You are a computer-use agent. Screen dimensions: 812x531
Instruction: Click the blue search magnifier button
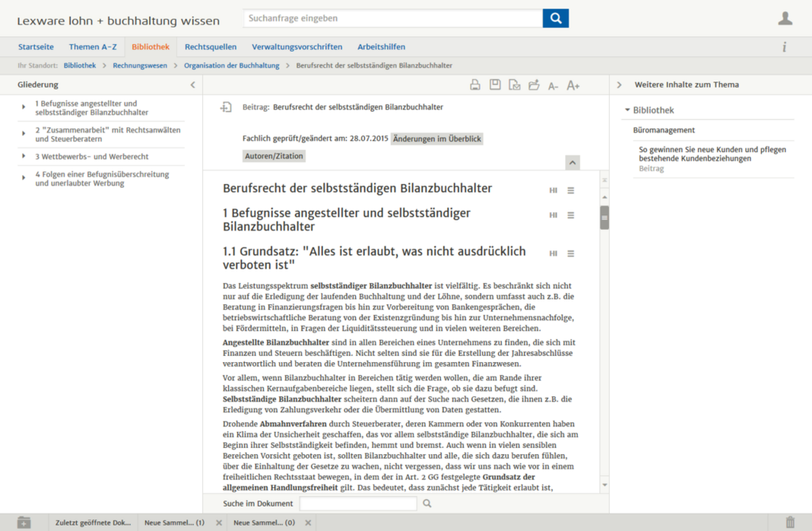(x=555, y=18)
